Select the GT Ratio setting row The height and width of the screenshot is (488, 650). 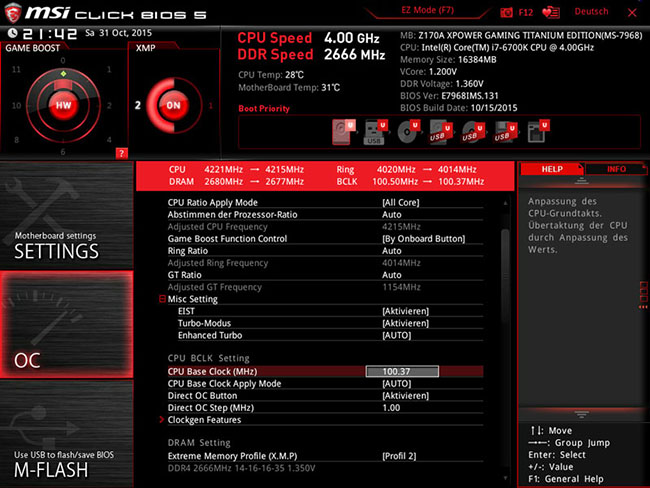point(325,275)
